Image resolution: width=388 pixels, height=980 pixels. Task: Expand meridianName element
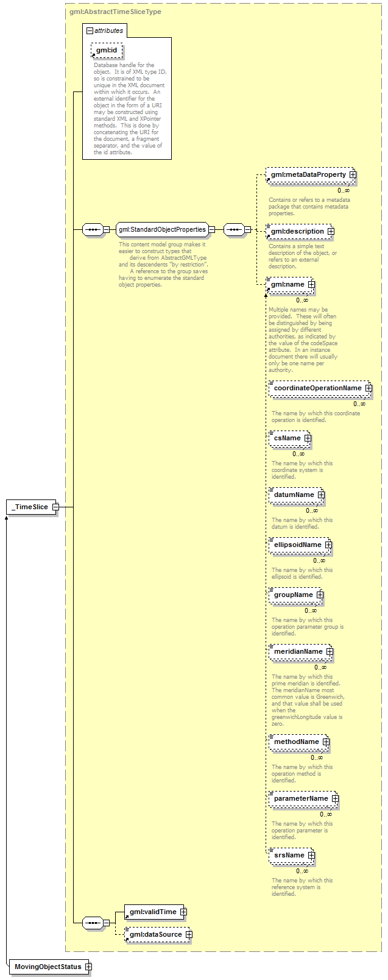click(330, 652)
